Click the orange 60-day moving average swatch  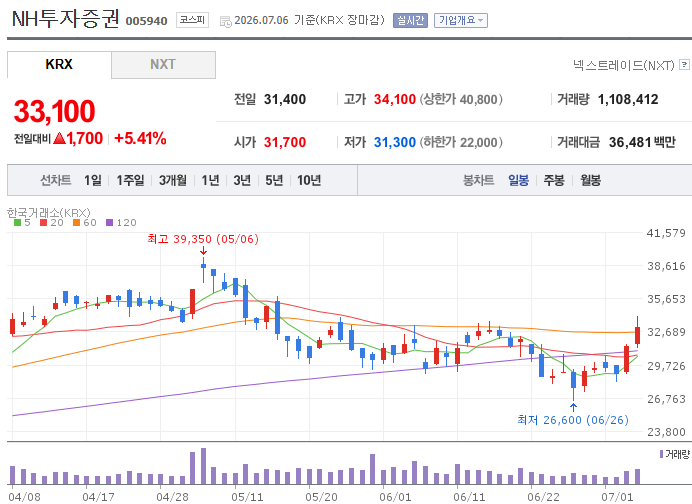click(x=76, y=223)
